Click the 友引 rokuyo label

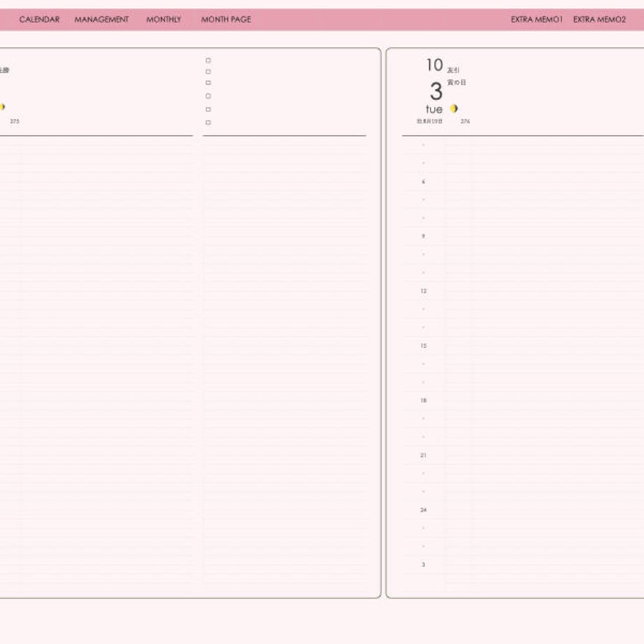pos(454,70)
